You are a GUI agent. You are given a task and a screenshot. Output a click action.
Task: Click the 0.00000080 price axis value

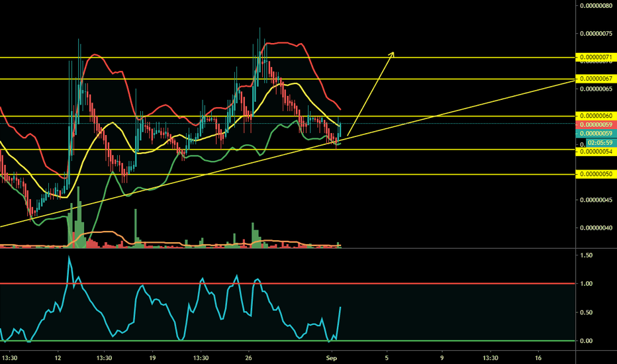click(x=596, y=5)
